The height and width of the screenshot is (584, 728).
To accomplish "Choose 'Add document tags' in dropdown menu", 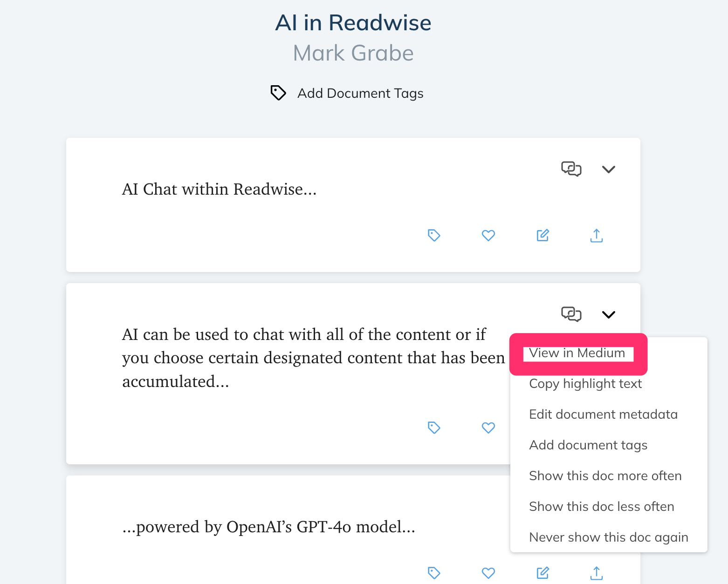I will click(588, 445).
